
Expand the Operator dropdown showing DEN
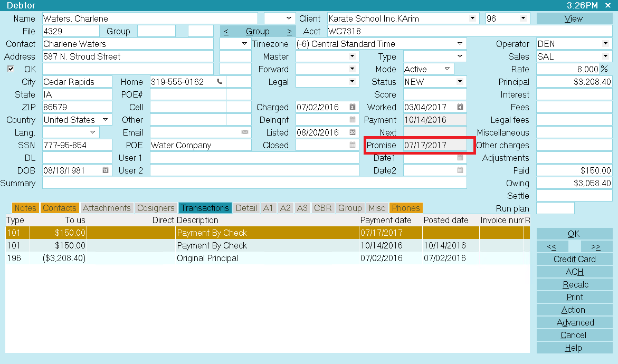coord(605,44)
